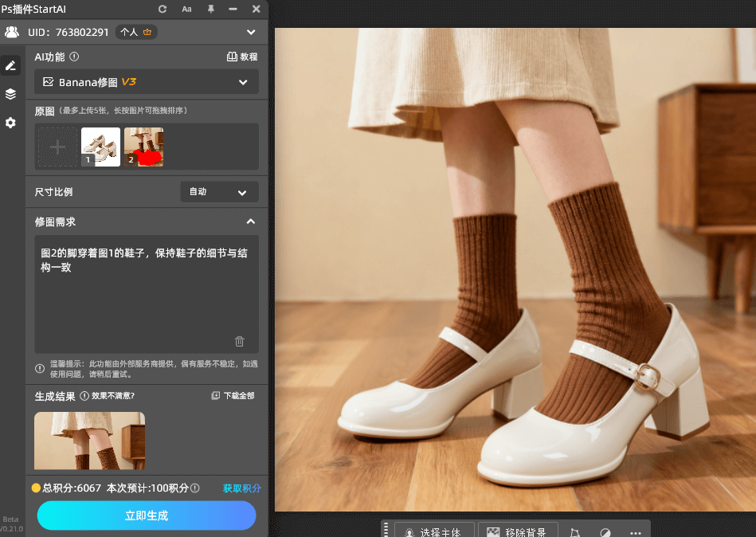This screenshot has width=756, height=537.
Task: Click the 立即生成 generate button
Action: click(x=146, y=515)
